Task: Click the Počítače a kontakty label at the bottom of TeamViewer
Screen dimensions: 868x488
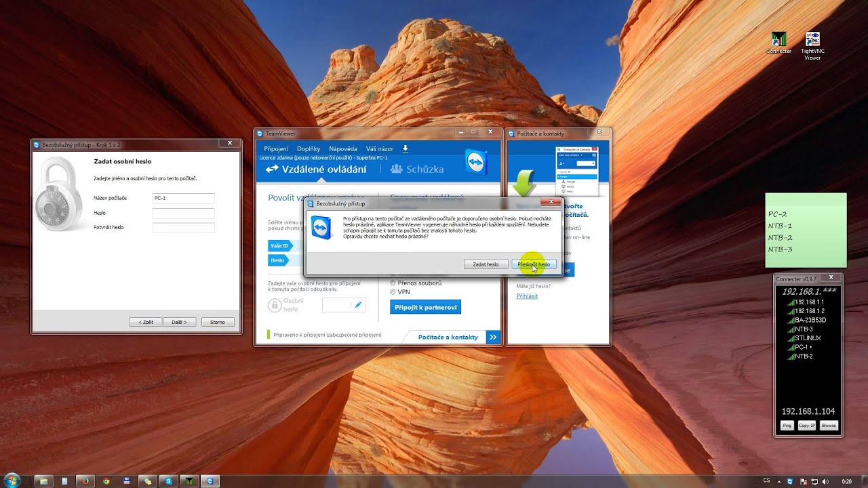Action: coord(448,337)
